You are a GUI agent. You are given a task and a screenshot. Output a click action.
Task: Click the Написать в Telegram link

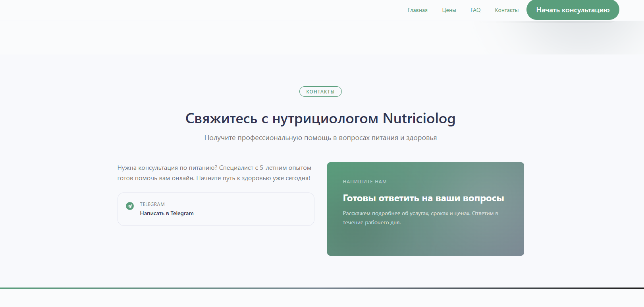click(x=167, y=214)
